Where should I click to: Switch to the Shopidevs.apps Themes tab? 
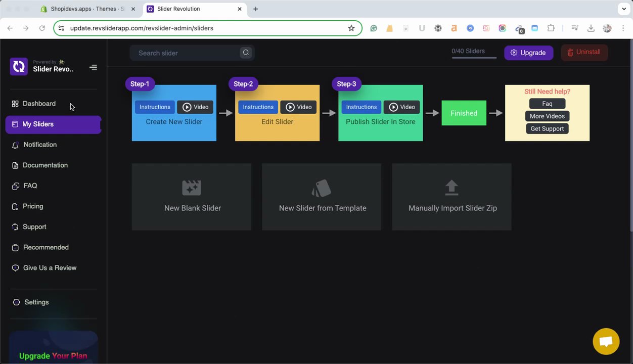pos(87,9)
